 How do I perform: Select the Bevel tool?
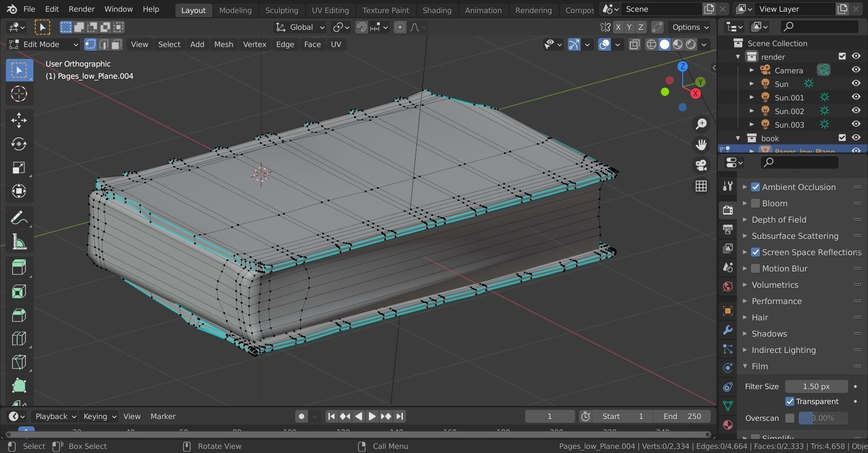(19, 315)
